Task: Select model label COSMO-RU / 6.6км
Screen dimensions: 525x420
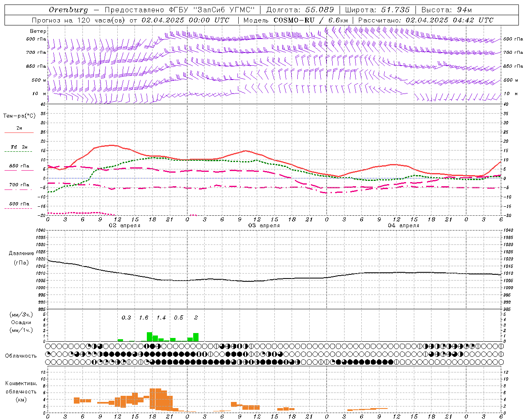Action: 296,20
